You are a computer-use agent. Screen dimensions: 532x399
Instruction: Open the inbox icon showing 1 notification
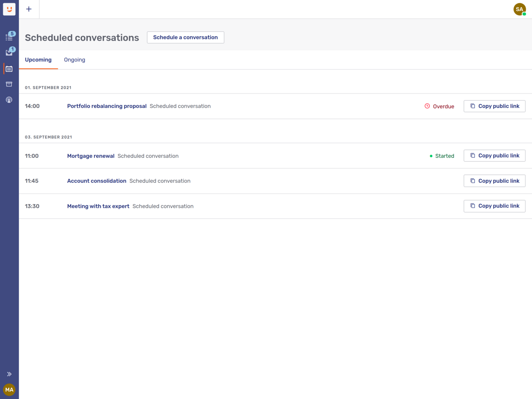coord(9,53)
